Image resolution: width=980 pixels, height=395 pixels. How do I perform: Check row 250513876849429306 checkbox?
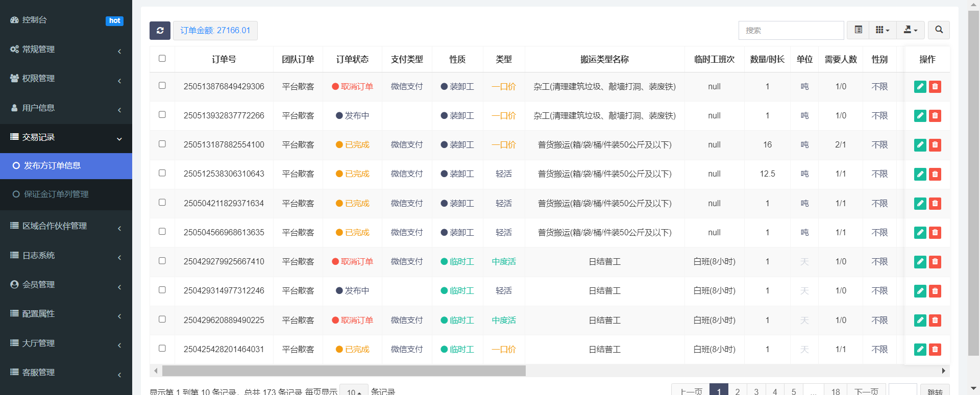pos(162,85)
